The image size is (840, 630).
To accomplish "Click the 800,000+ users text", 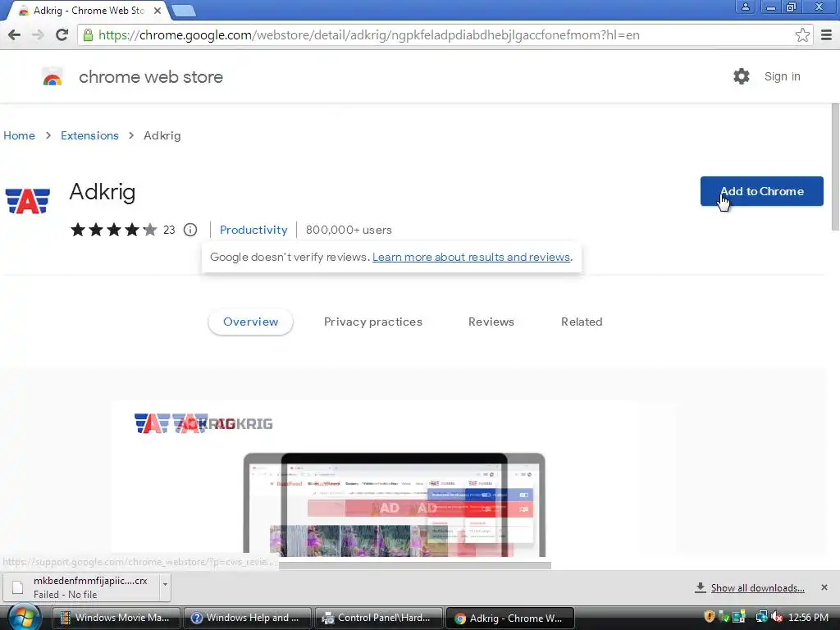I will 349,230.
